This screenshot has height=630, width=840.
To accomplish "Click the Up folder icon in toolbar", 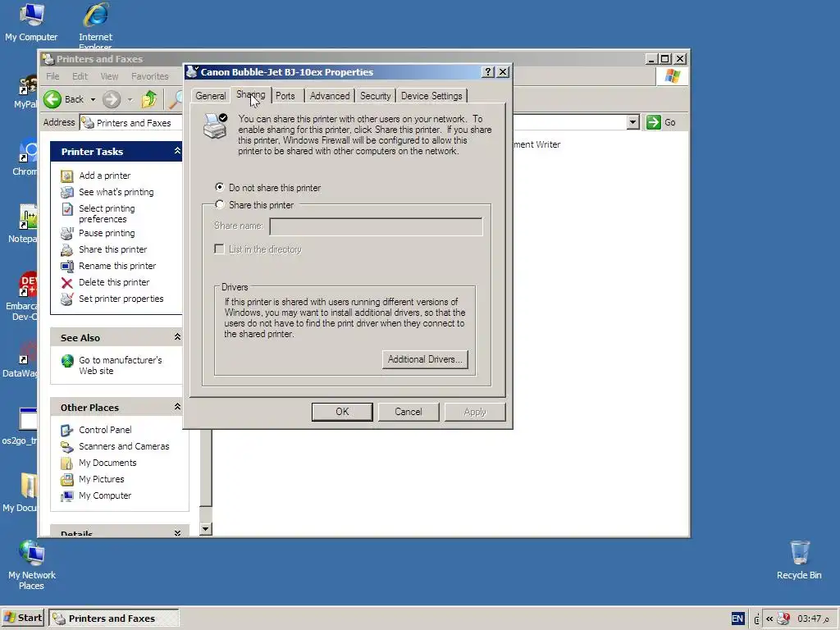I will (149, 99).
